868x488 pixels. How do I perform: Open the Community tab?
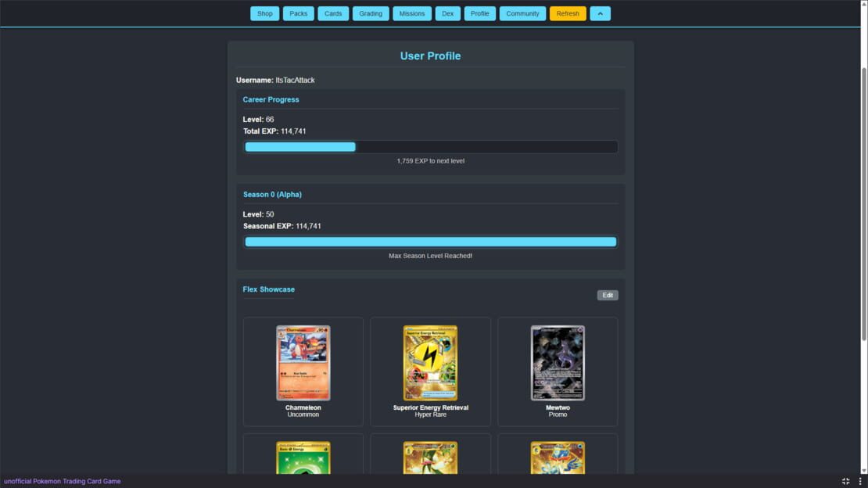click(x=522, y=13)
